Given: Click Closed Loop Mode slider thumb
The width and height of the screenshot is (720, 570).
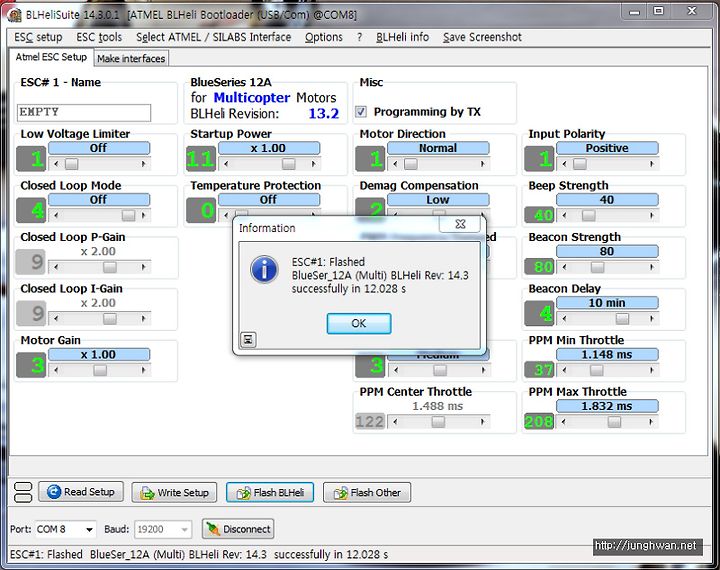Looking at the screenshot, I should tap(129, 215).
